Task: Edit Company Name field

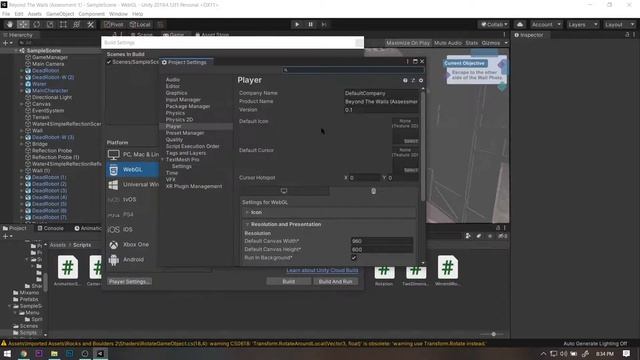Action: pyautogui.click(x=381, y=93)
